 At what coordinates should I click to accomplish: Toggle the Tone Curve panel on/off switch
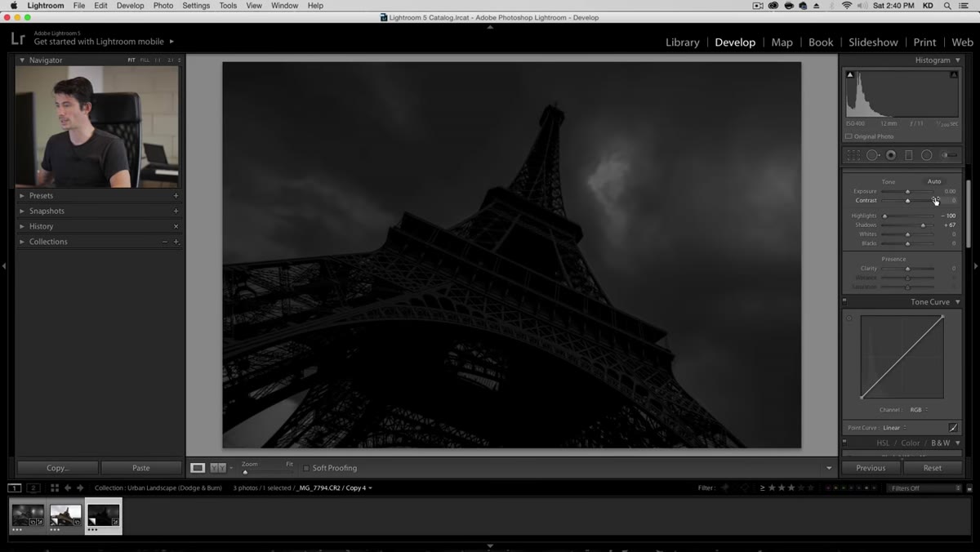844,302
